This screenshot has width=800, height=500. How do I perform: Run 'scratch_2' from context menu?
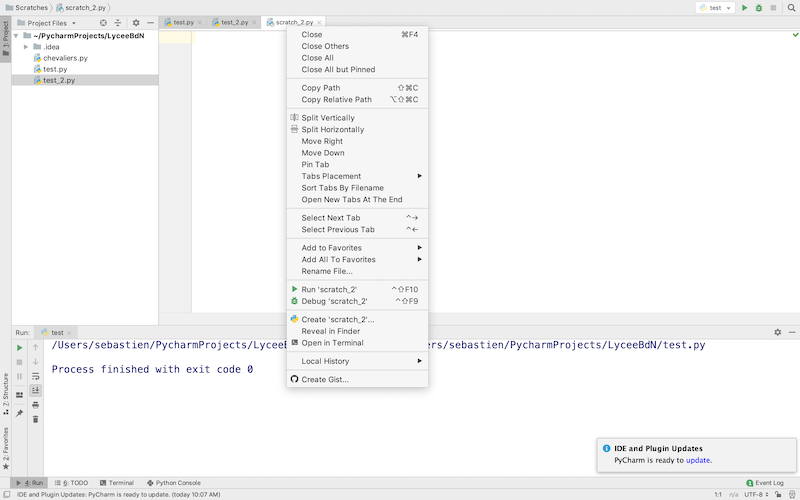(357, 289)
